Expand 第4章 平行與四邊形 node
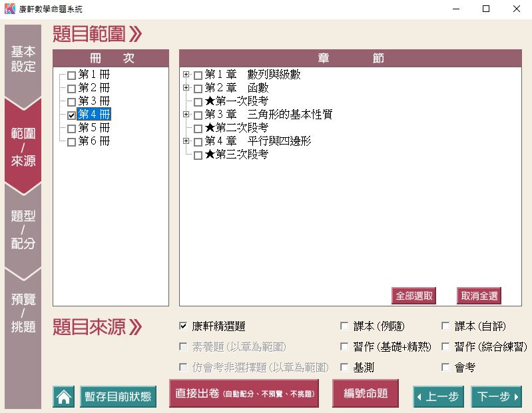 point(186,141)
